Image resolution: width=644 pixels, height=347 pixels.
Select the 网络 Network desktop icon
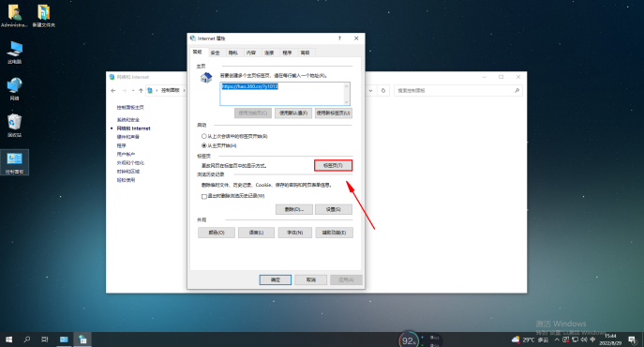(x=14, y=89)
